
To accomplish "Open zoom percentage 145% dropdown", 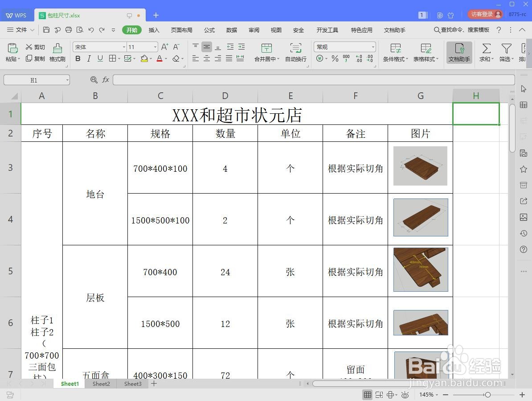I will click(429, 395).
